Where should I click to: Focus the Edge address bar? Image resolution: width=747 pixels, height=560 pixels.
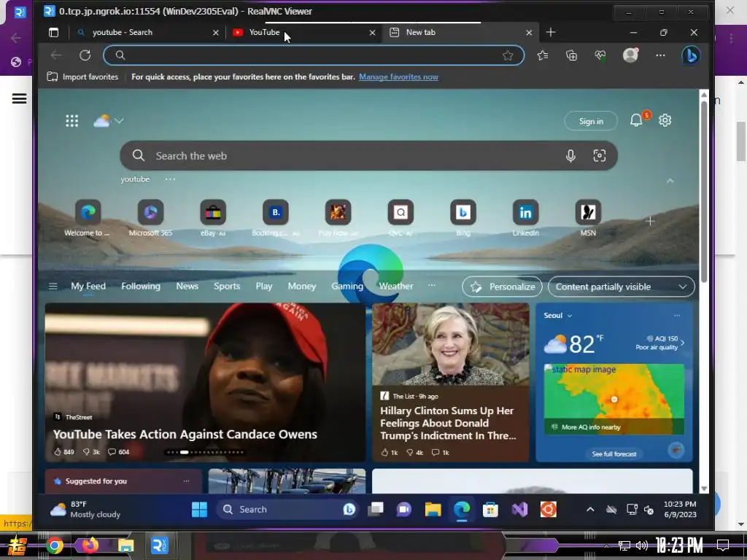(x=314, y=55)
